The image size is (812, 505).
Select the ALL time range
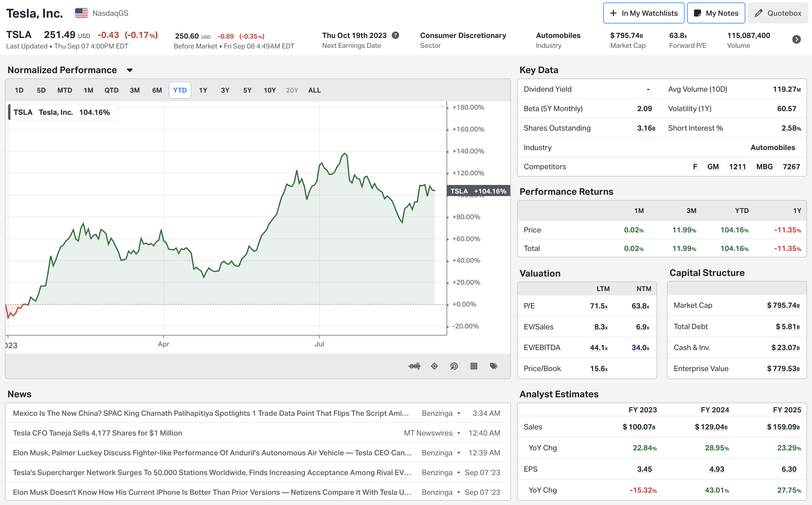[x=314, y=90]
